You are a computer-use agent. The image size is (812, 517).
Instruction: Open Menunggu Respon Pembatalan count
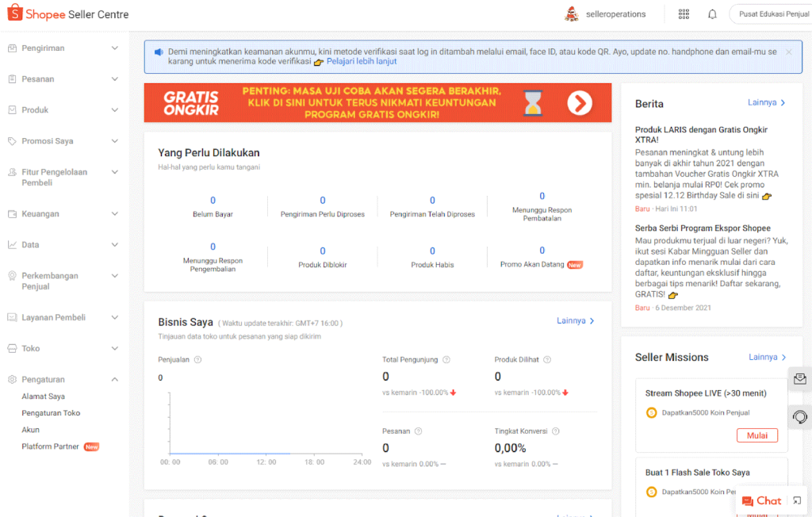[542, 197]
